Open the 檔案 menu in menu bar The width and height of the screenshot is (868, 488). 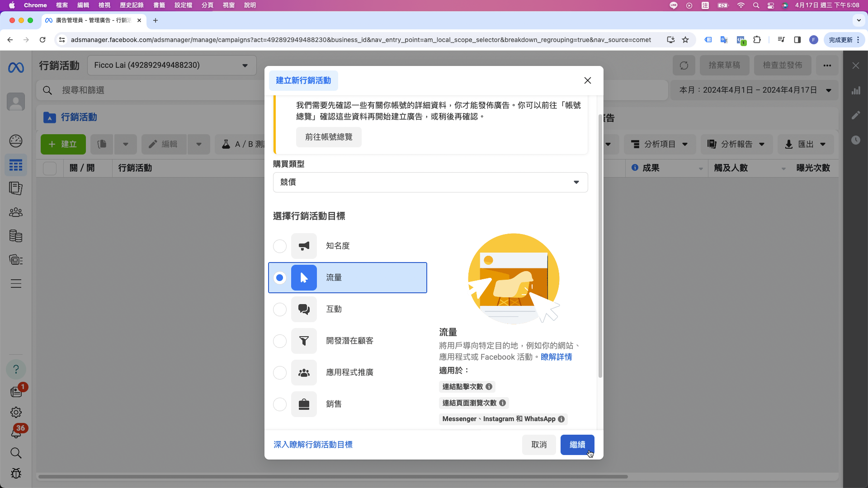click(62, 5)
